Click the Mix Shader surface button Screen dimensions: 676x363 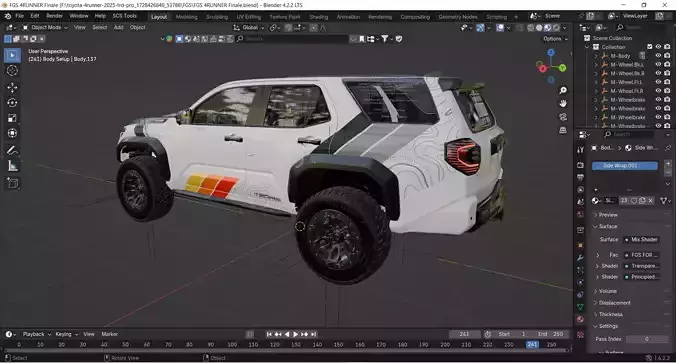coord(642,240)
